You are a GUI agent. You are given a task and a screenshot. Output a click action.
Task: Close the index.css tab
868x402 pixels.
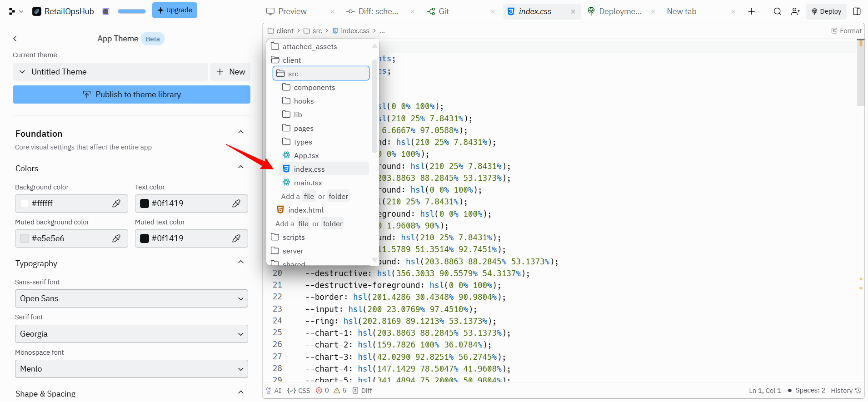pyautogui.click(x=573, y=12)
